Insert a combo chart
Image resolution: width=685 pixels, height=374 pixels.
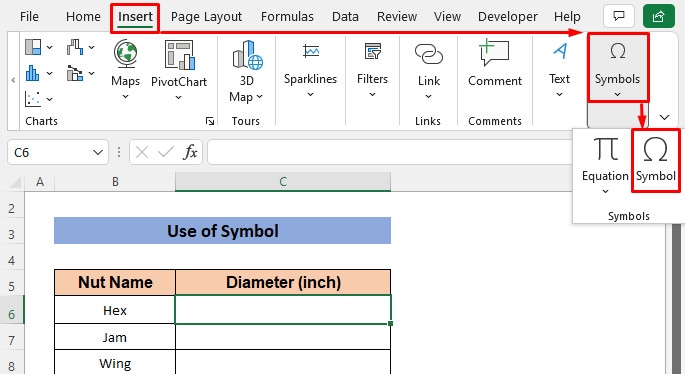75,73
